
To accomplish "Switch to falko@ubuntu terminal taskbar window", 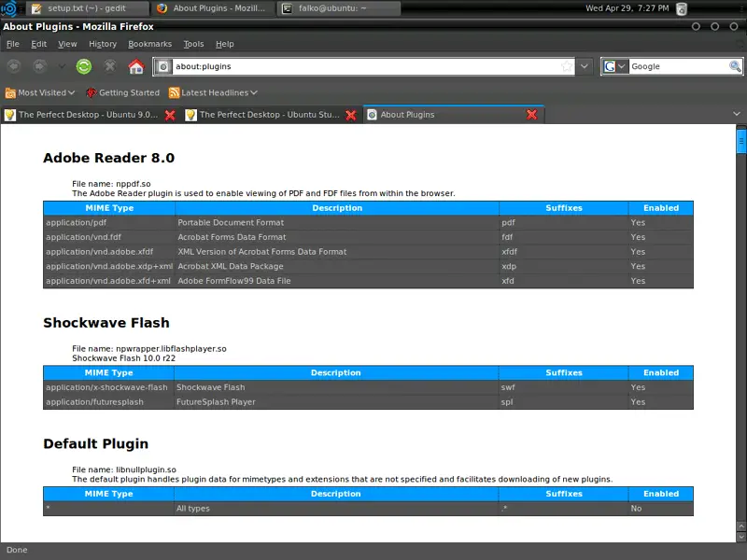I will pos(339,8).
